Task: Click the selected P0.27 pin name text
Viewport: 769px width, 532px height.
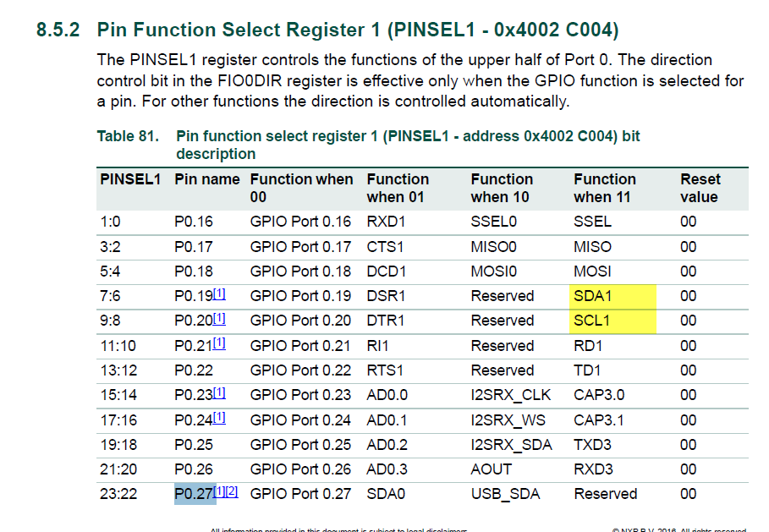Action: click(194, 493)
